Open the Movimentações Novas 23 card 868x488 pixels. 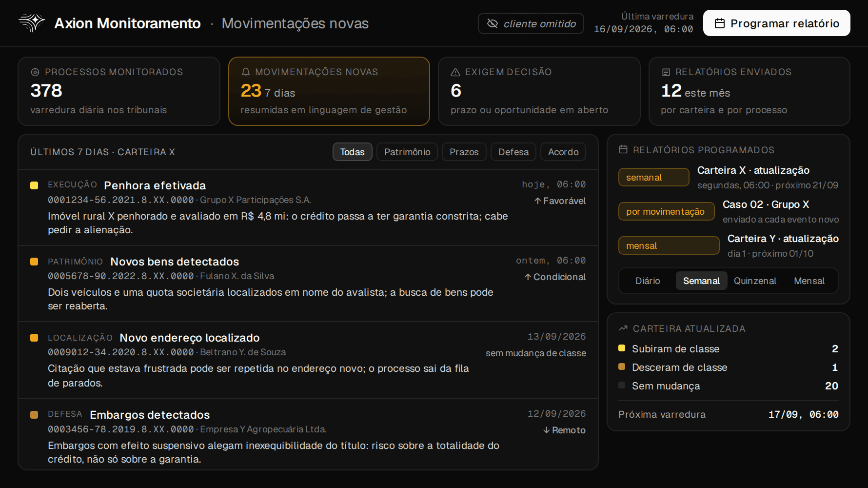329,91
